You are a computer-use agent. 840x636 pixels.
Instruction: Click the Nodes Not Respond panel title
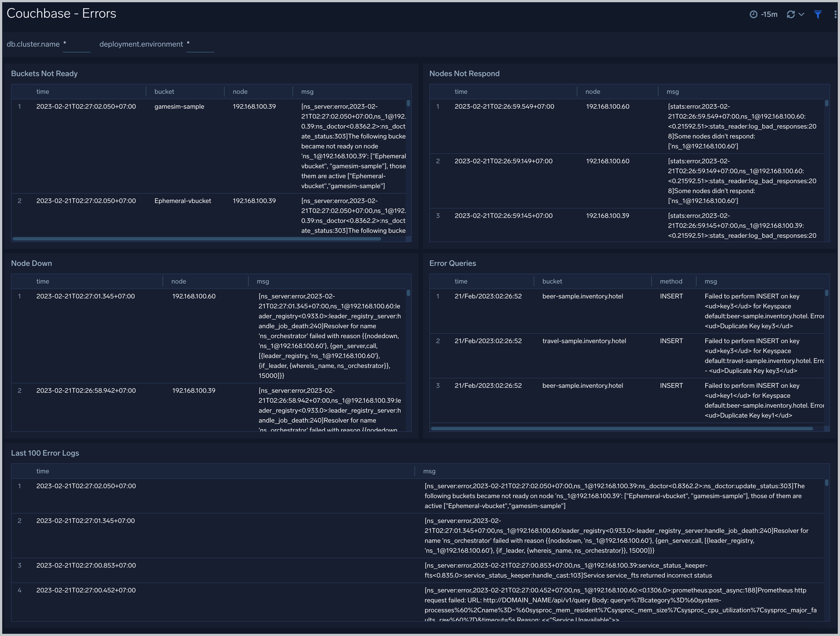click(464, 74)
